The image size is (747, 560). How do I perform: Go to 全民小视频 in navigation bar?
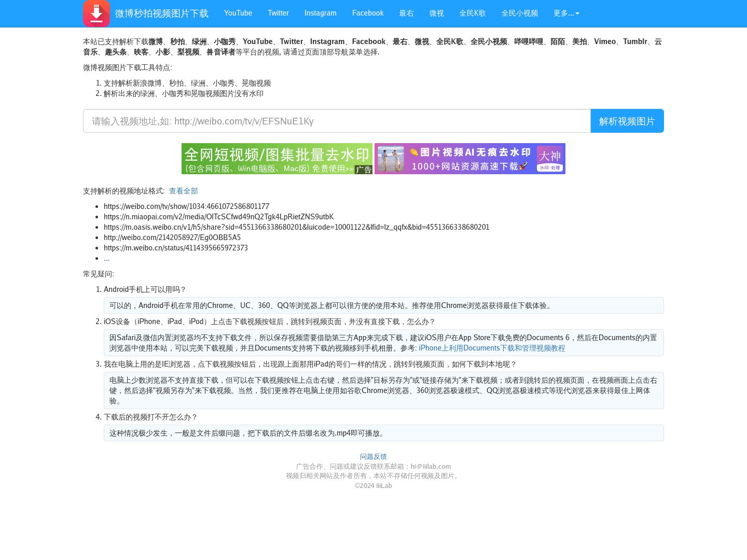click(x=520, y=13)
